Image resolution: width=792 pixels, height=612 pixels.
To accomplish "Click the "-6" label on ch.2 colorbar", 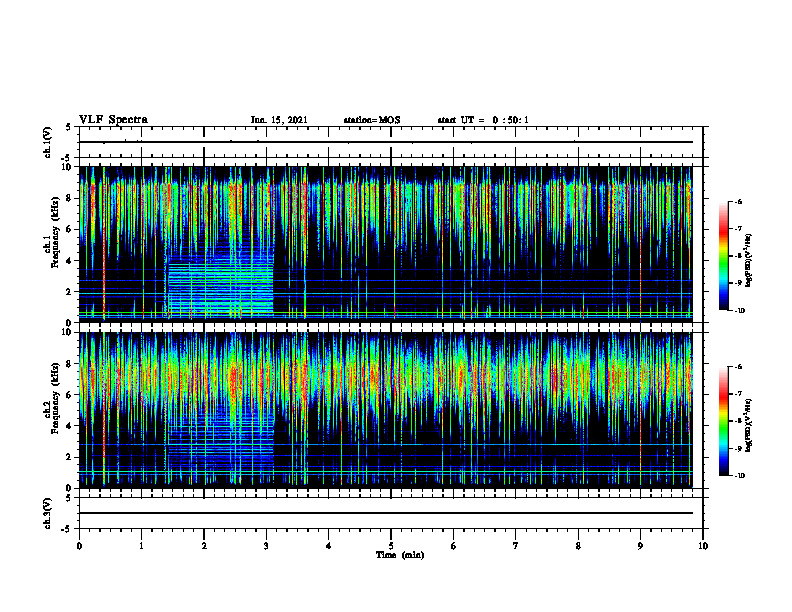I will tap(738, 367).
